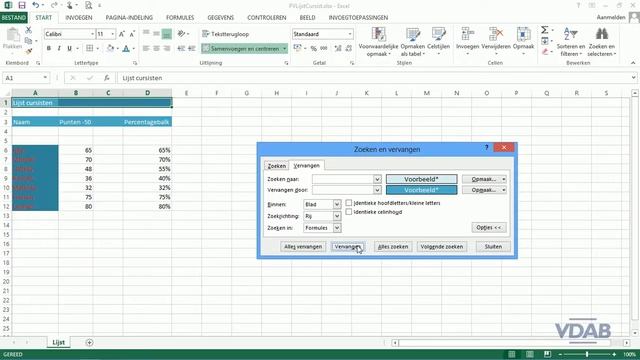Open Opmaak button for Zoeken naar

[x=484, y=179]
